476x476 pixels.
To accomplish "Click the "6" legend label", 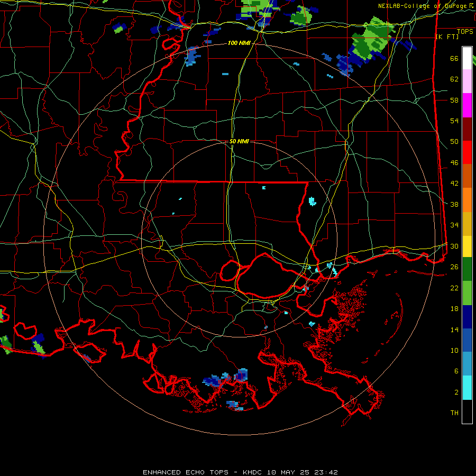I will 456,371.
